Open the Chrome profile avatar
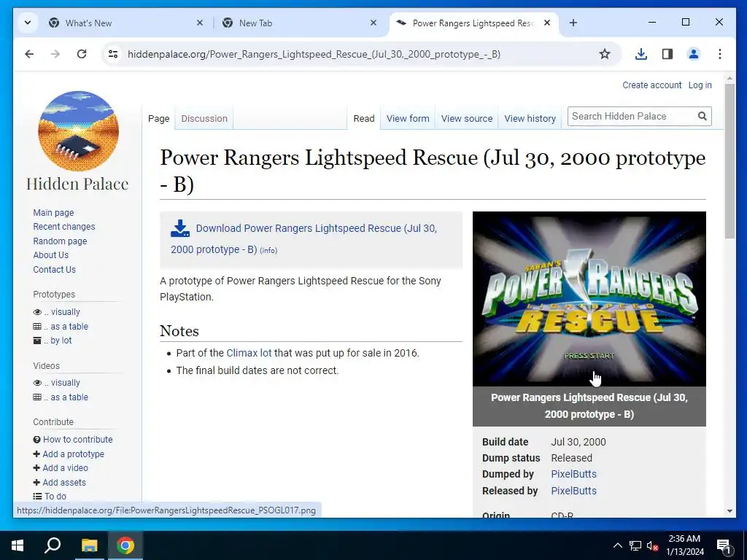The width and height of the screenshot is (747, 560). point(694,54)
